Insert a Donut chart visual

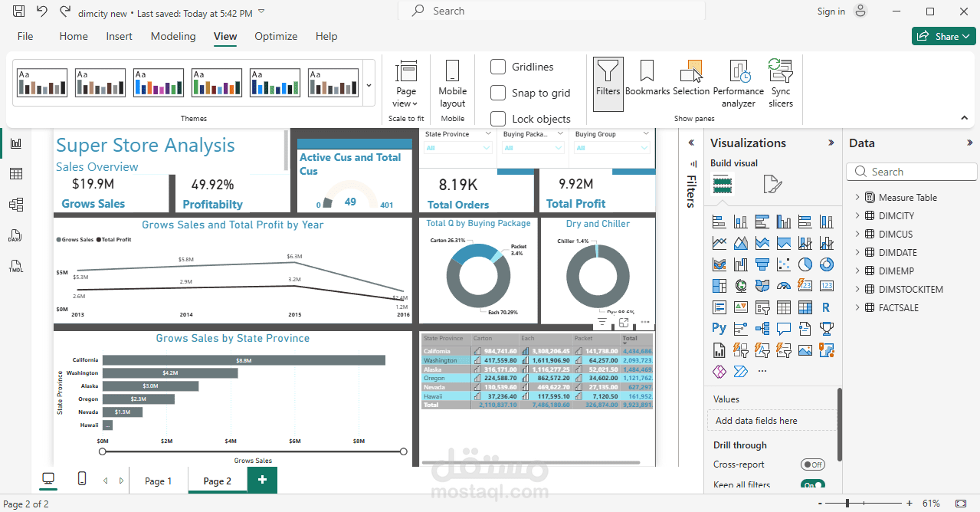826,264
